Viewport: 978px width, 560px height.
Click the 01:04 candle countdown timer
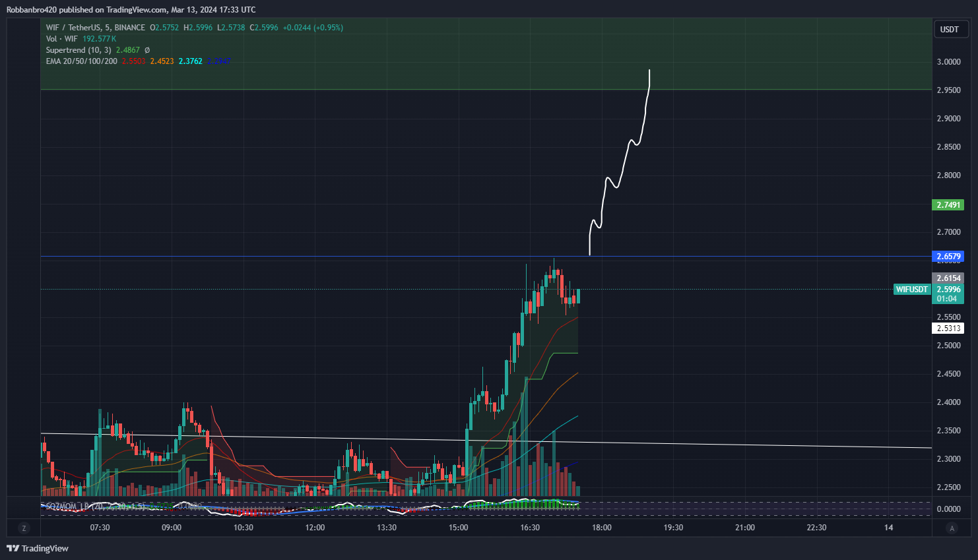click(946, 299)
